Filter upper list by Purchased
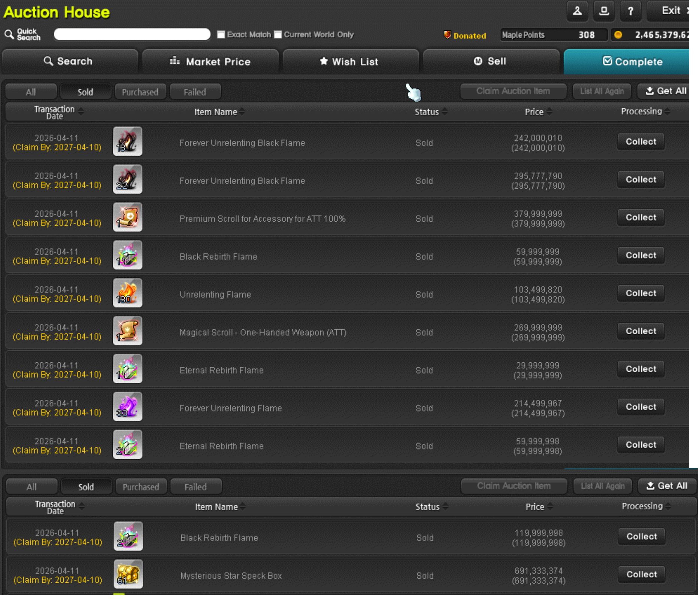700x600 pixels. 140,92
